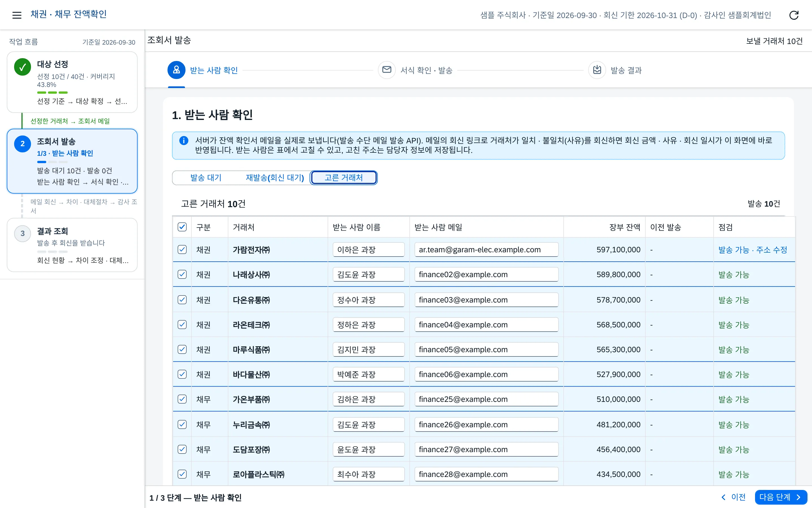
Task: Click 발송 가능 status for 도담포장㈜
Action: [x=734, y=450]
